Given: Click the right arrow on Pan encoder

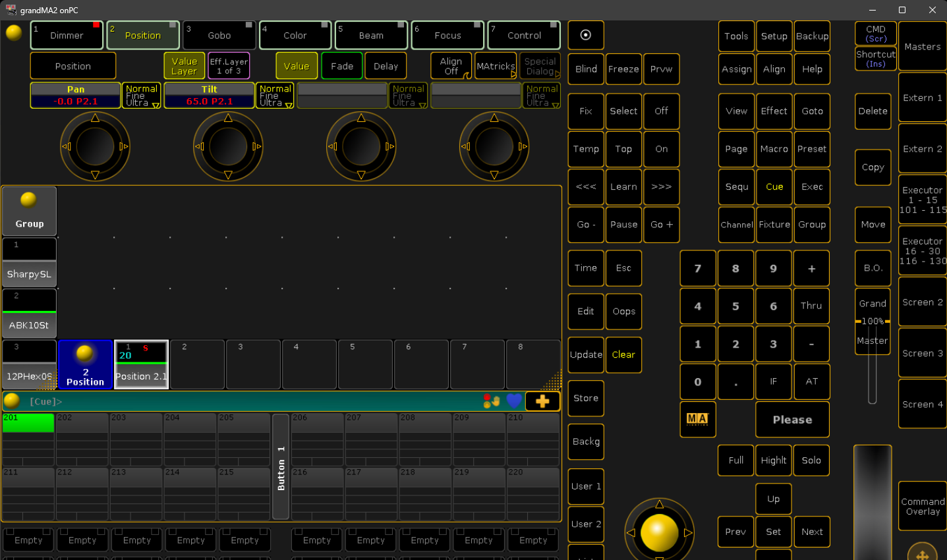Looking at the screenshot, I should (x=123, y=146).
